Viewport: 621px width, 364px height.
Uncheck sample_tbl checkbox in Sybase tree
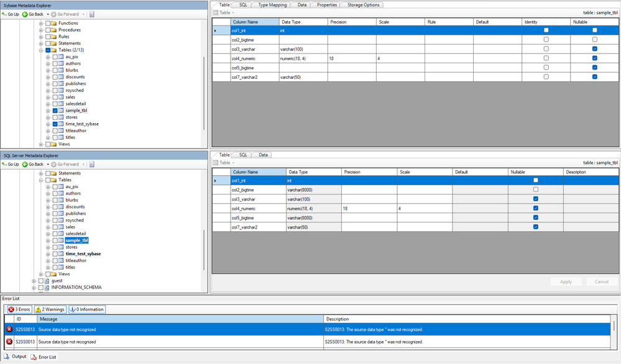click(x=55, y=111)
